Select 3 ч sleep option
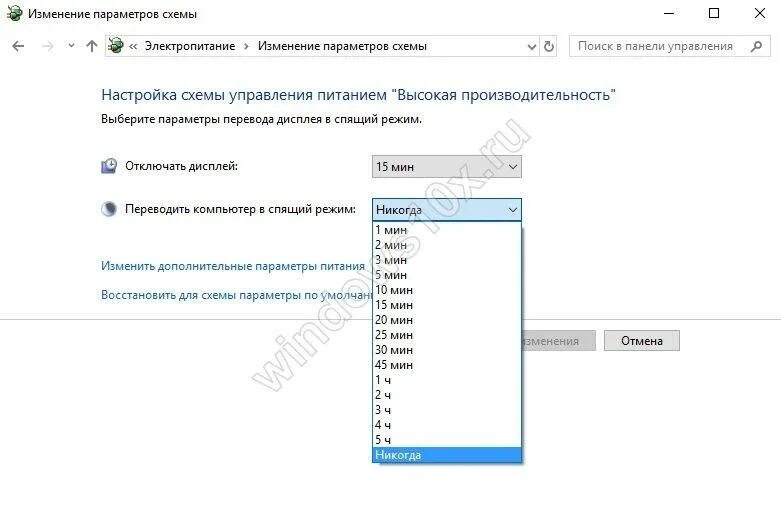The height and width of the screenshot is (509, 781). (x=447, y=410)
